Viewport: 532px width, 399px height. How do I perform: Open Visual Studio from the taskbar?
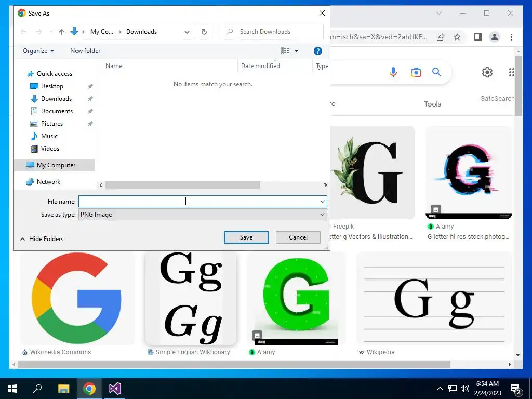coord(115,389)
